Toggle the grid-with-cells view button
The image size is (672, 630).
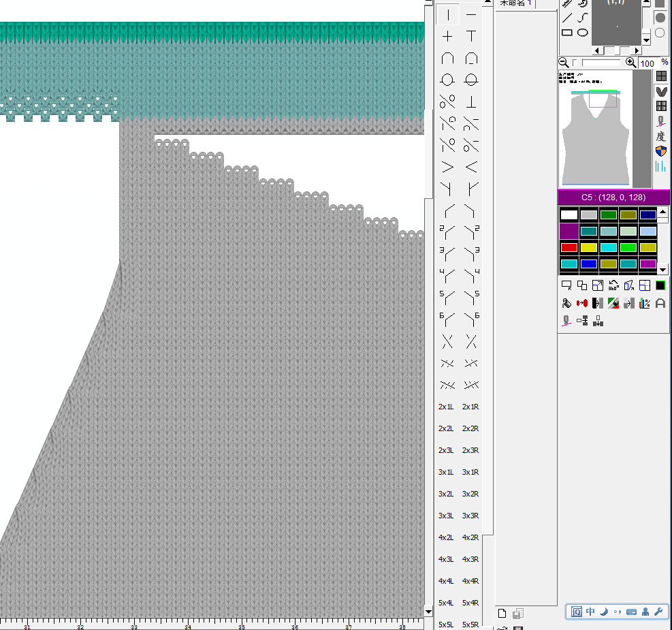[x=661, y=106]
